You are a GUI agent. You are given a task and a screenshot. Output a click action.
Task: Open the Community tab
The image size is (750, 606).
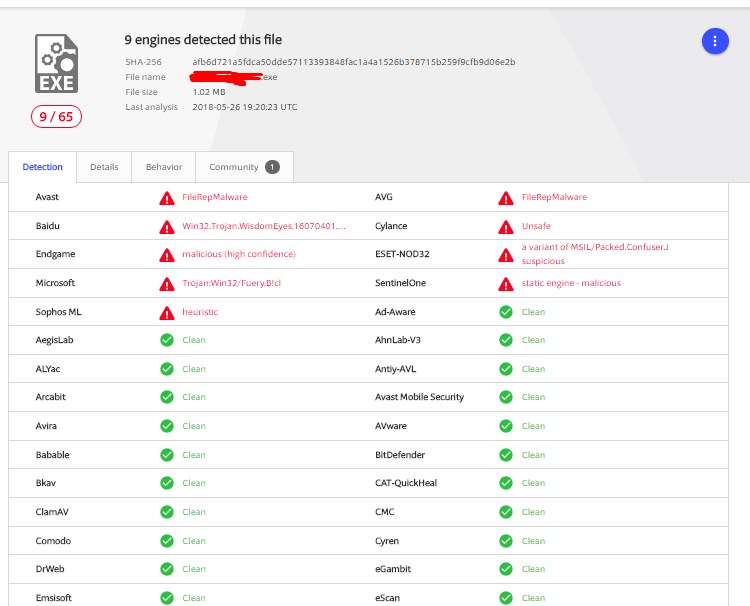click(244, 167)
